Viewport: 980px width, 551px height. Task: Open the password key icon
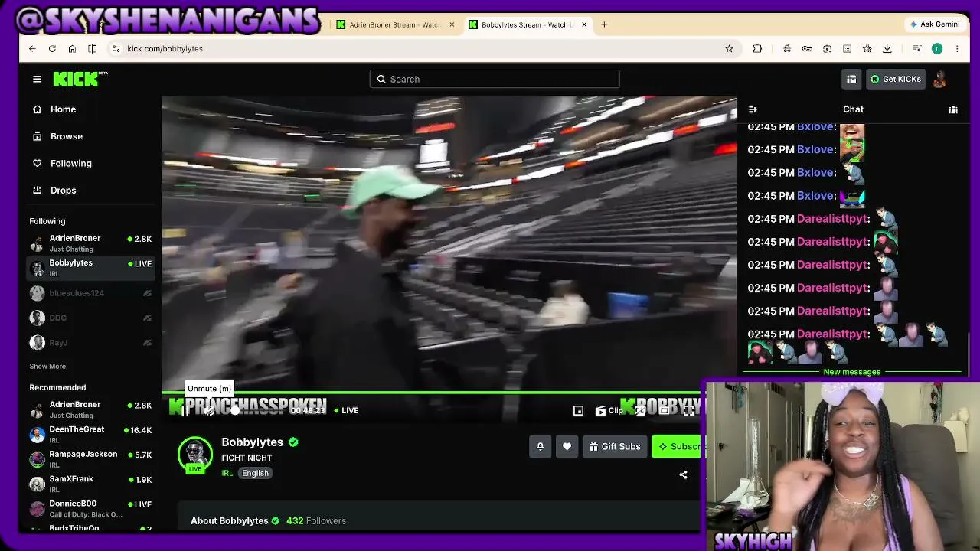807,49
